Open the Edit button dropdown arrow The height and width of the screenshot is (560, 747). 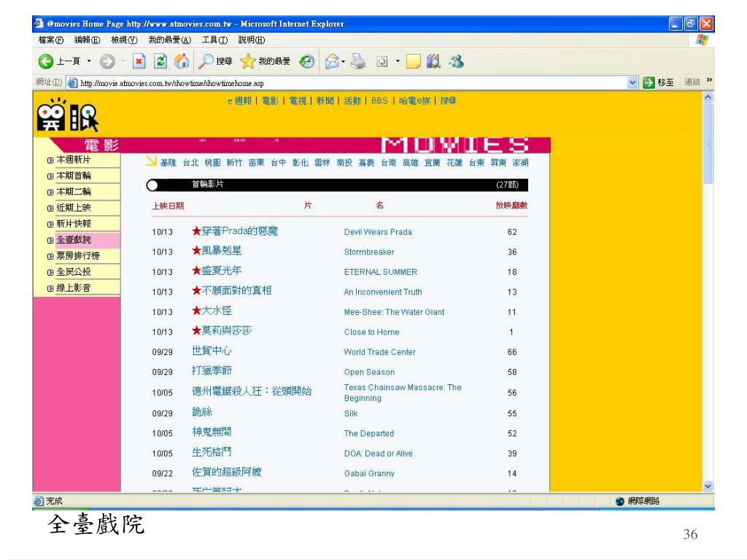398,61
